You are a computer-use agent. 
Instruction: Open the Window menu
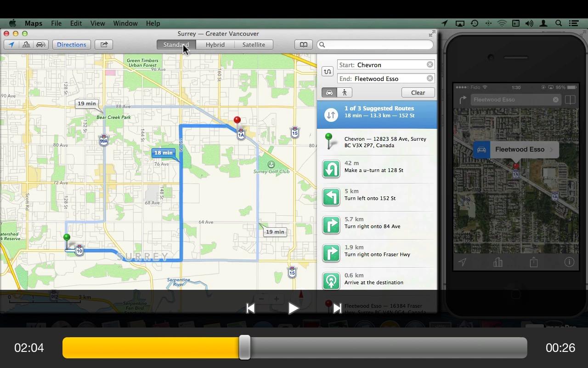(125, 23)
